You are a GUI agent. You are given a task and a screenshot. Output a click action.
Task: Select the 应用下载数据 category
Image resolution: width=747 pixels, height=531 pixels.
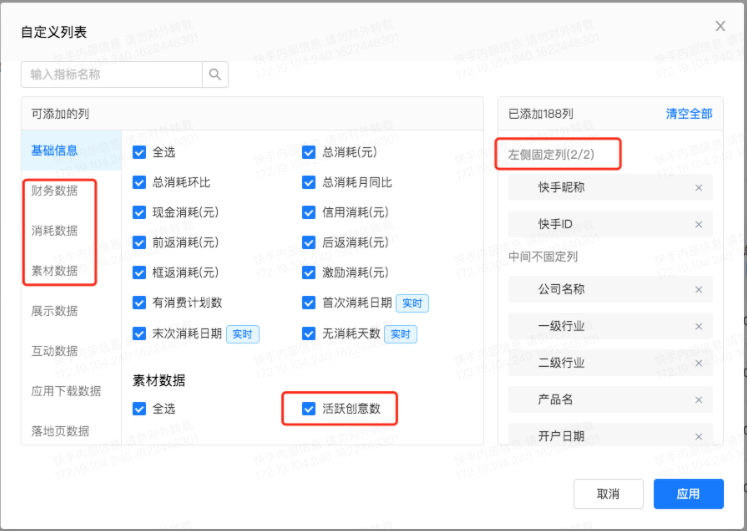[x=66, y=391]
